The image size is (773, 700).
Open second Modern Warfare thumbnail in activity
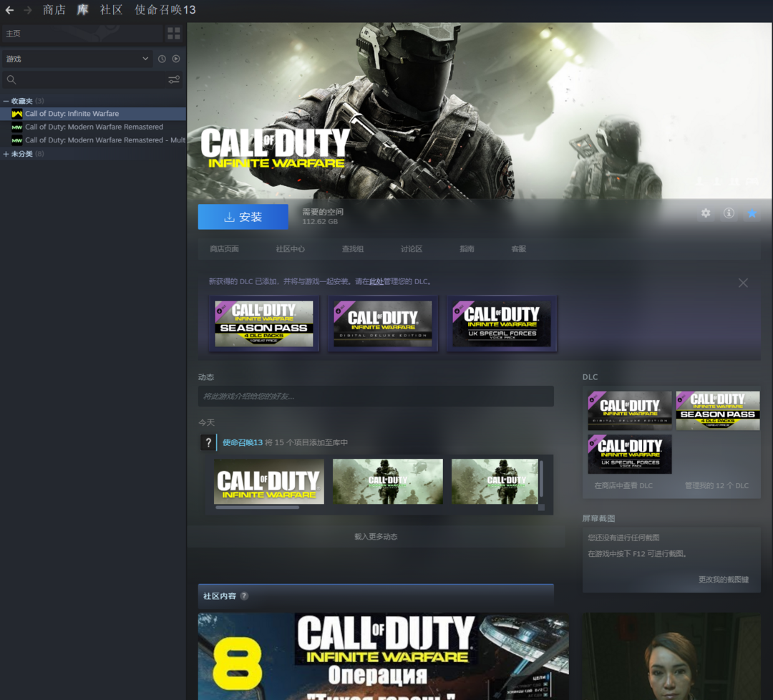[495, 482]
